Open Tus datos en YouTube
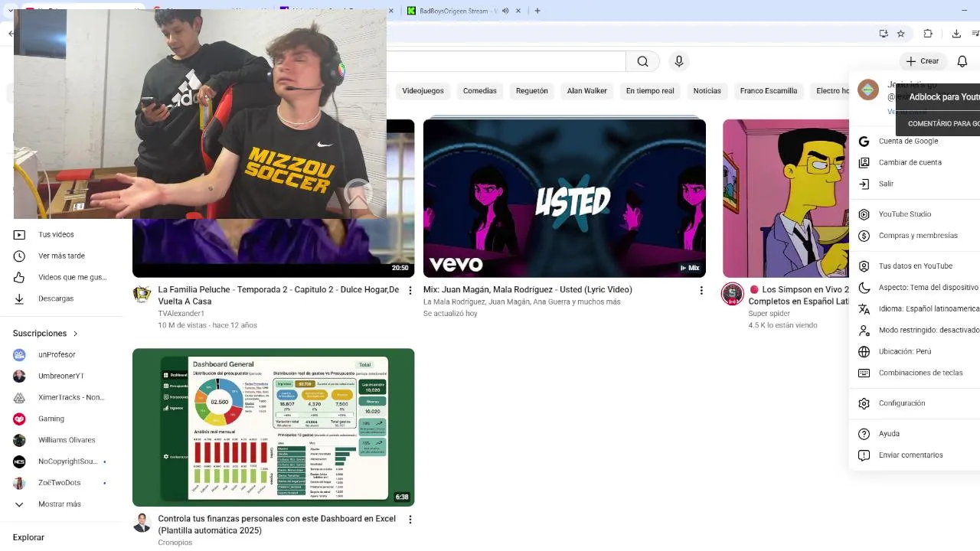The height and width of the screenshot is (551, 980). click(914, 266)
